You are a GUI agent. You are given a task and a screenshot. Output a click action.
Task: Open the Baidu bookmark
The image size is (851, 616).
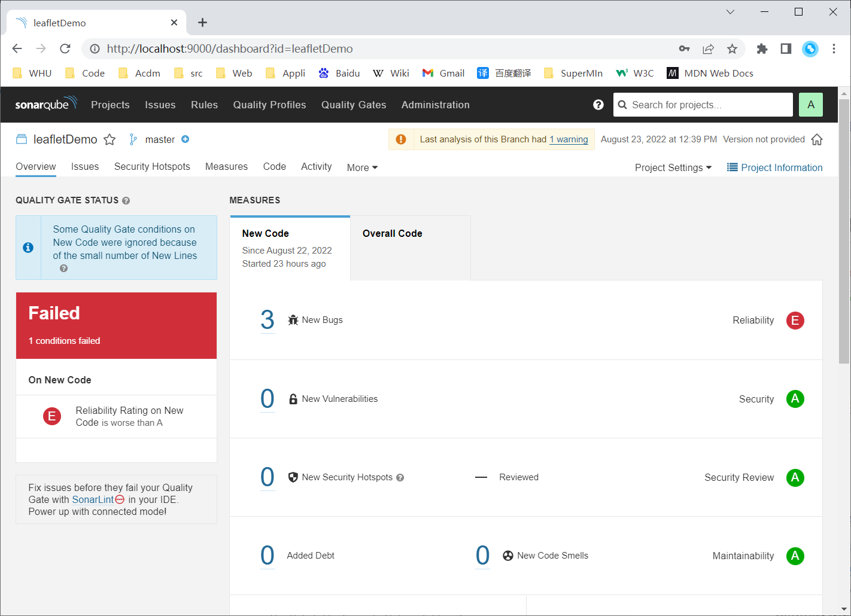(x=339, y=73)
